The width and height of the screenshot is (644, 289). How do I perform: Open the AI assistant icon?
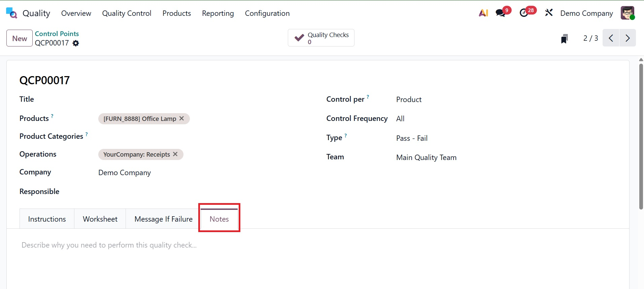tap(483, 13)
